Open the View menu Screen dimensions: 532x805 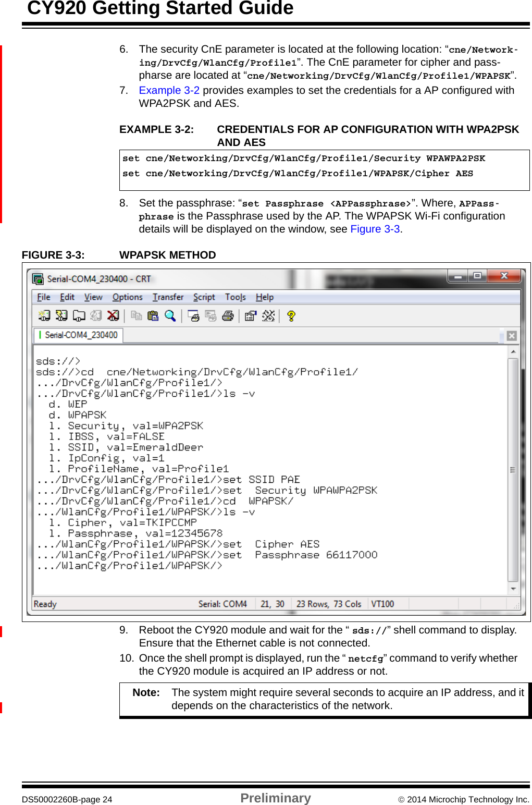[93, 297]
